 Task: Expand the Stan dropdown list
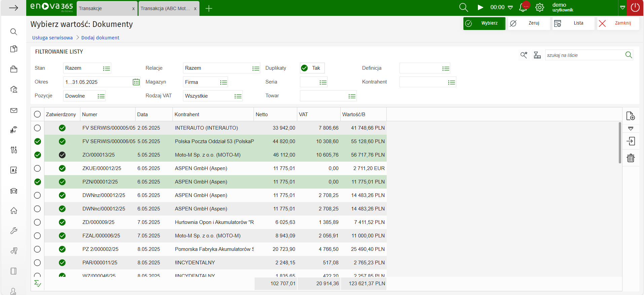[106, 68]
